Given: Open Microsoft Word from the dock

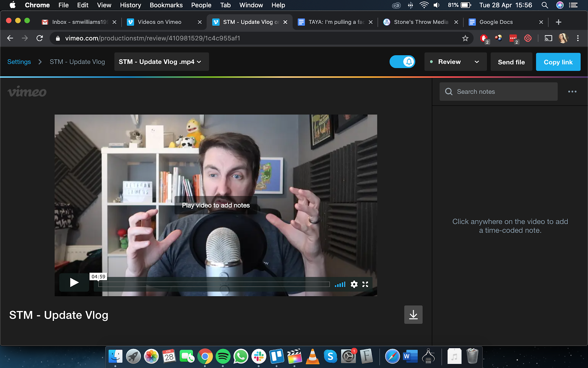Looking at the screenshot, I should click(410, 356).
